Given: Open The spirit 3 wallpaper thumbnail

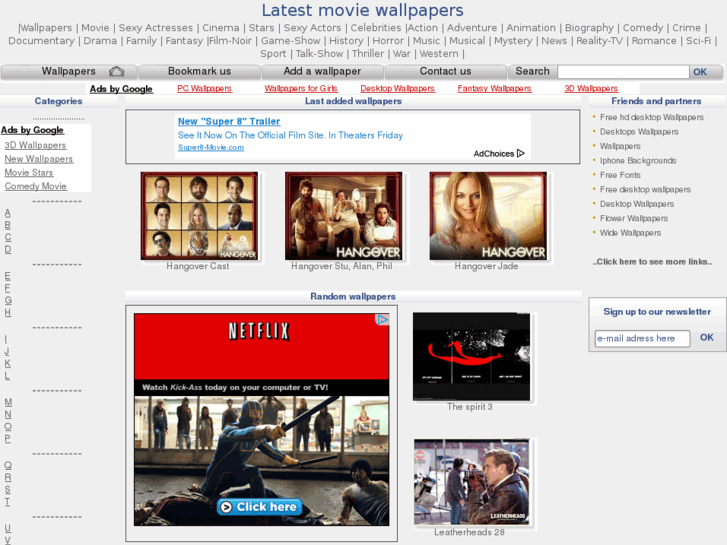Looking at the screenshot, I should coord(472,356).
